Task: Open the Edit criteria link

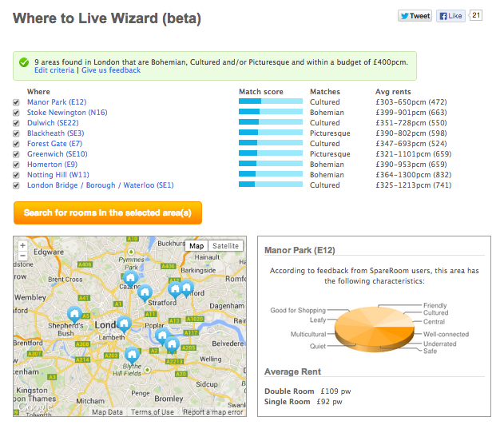Action: click(x=54, y=70)
